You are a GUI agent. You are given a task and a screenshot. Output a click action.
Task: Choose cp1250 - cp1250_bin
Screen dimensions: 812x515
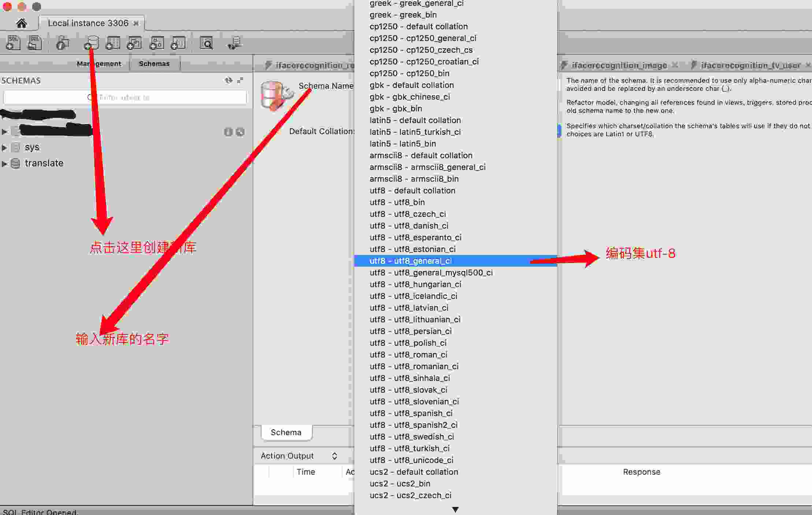tap(456, 73)
